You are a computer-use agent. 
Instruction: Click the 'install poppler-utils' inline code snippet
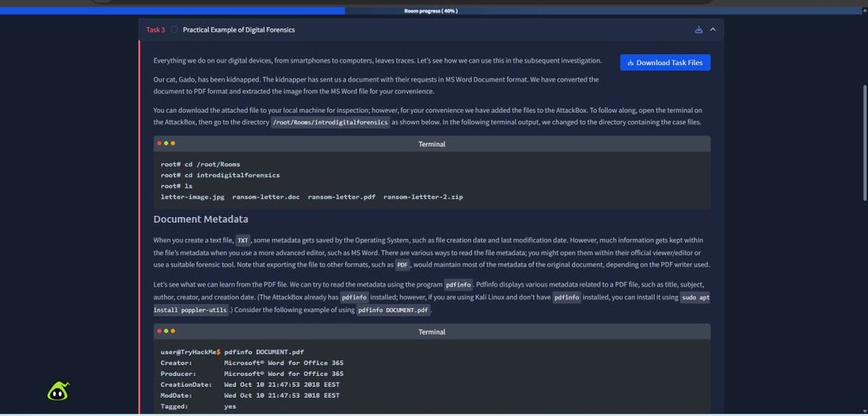[190, 310]
